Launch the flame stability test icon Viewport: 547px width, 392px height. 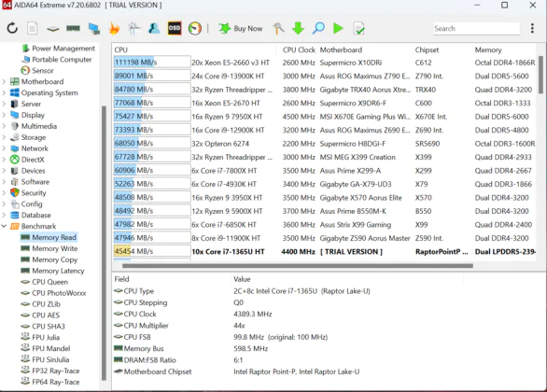pyautogui.click(x=114, y=28)
